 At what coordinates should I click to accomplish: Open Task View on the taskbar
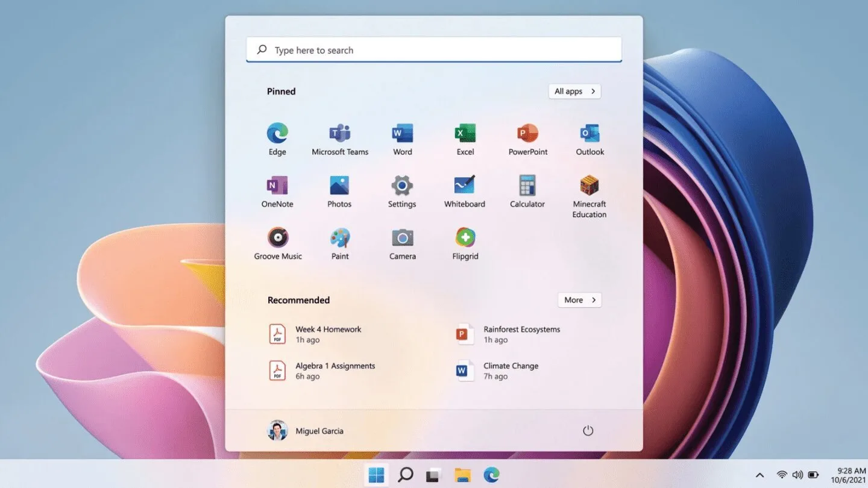pyautogui.click(x=433, y=475)
